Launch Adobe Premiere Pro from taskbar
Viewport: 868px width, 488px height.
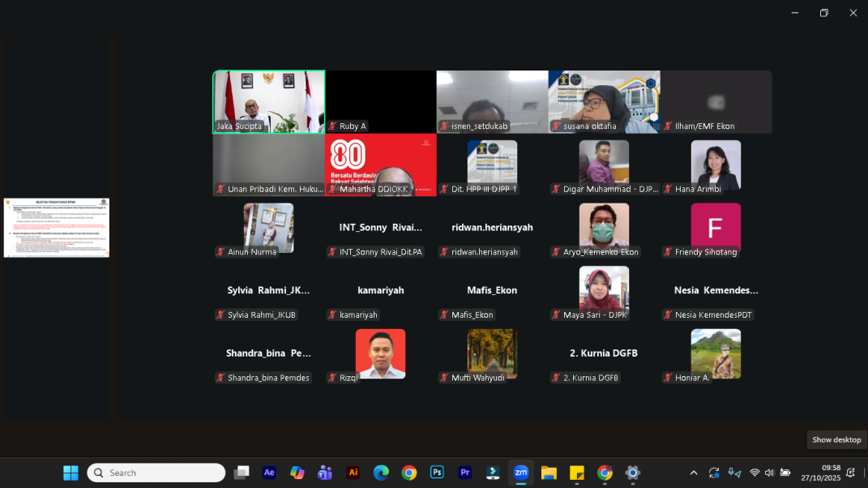pyautogui.click(x=465, y=473)
